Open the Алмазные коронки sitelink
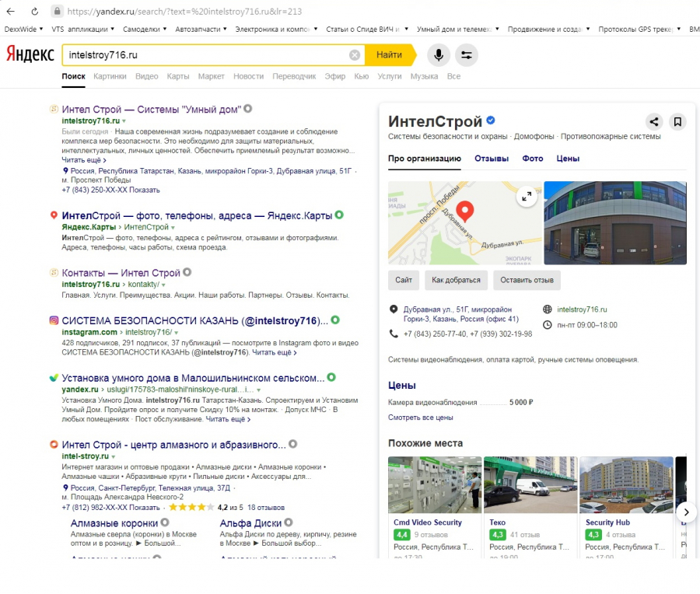This screenshot has height=594, width=700. (x=114, y=523)
